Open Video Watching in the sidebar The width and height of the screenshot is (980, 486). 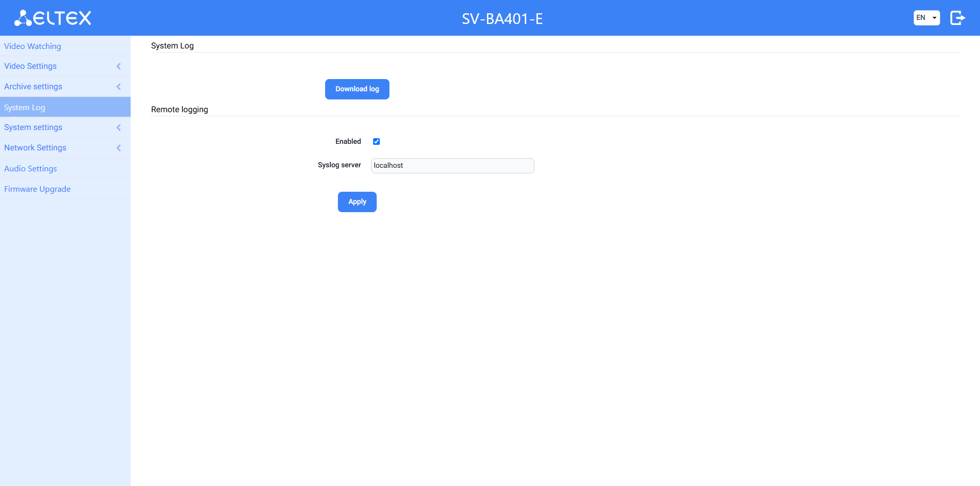pyautogui.click(x=33, y=46)
